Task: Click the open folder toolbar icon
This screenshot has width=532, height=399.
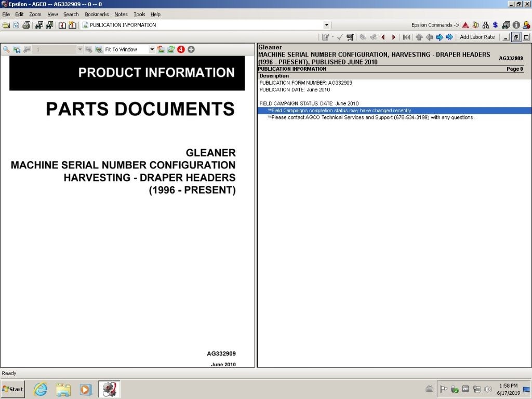Action: pos(6,25)
